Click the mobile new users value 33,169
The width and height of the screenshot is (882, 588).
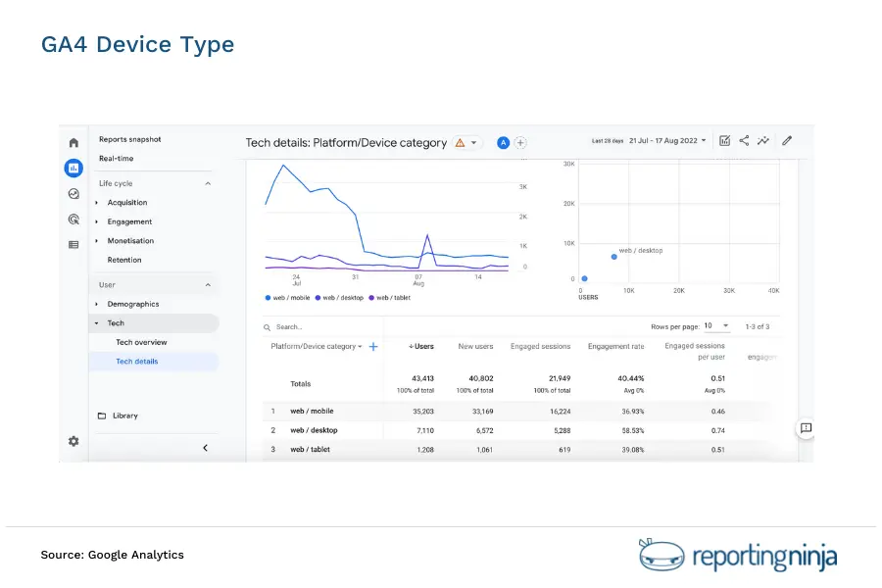pos(482,412)
